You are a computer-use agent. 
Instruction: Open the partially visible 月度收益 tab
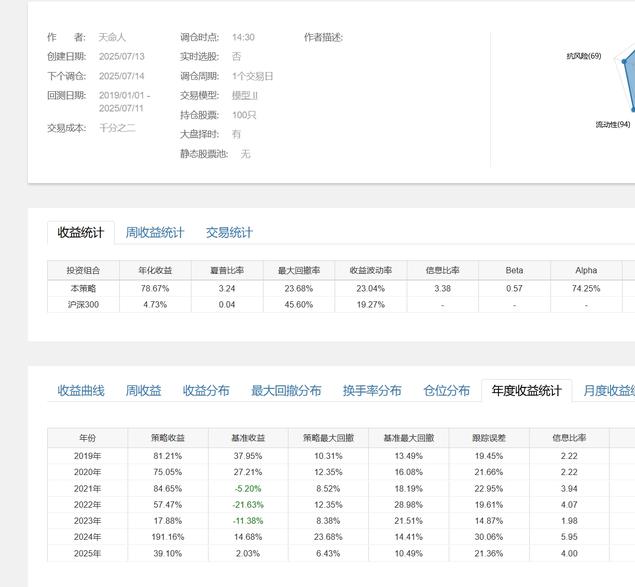(x=608, y=391)
